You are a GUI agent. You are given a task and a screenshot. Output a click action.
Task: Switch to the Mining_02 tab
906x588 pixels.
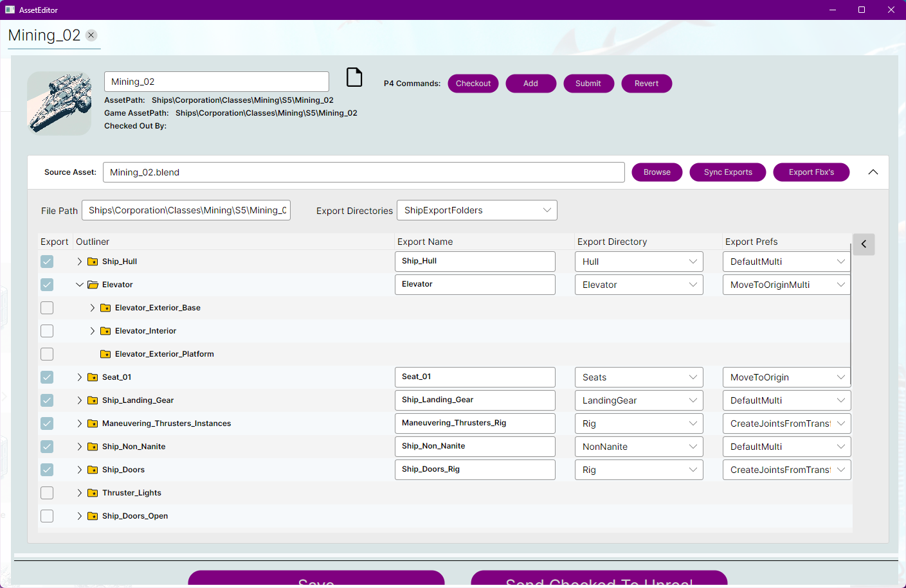44,35
